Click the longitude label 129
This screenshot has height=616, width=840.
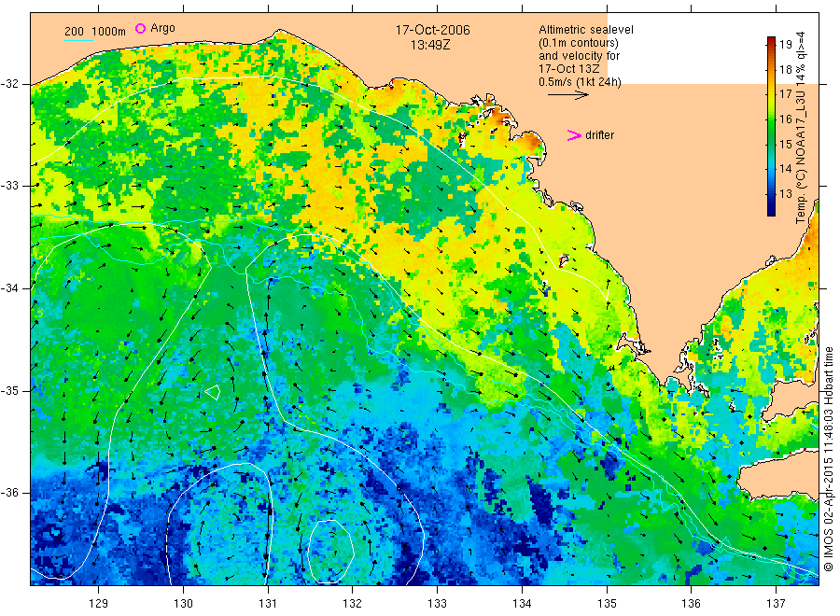99,604
